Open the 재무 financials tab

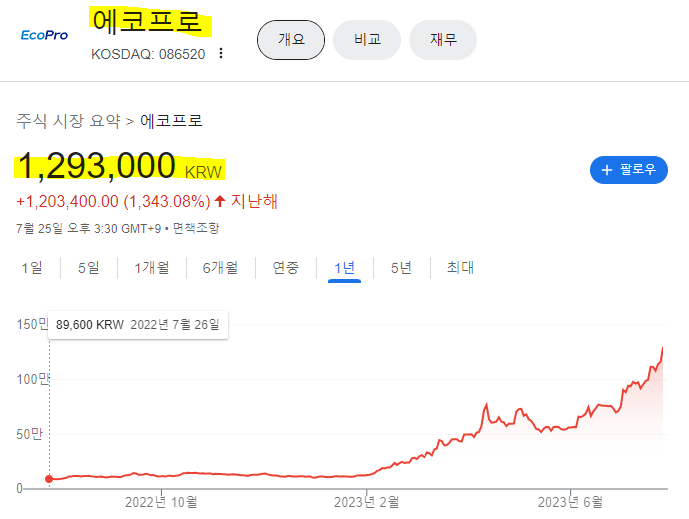pyautogui.click(x=443, y=40)
